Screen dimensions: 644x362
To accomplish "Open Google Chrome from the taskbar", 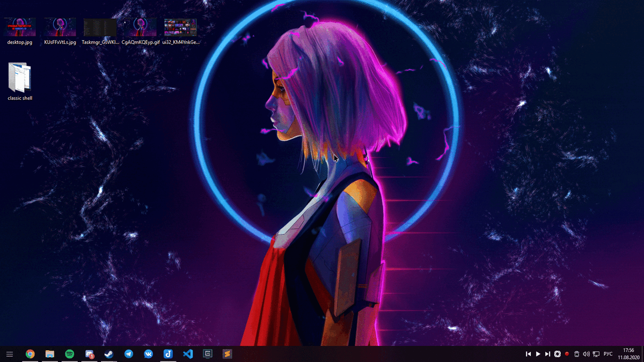I will click(x=30, y=354).
